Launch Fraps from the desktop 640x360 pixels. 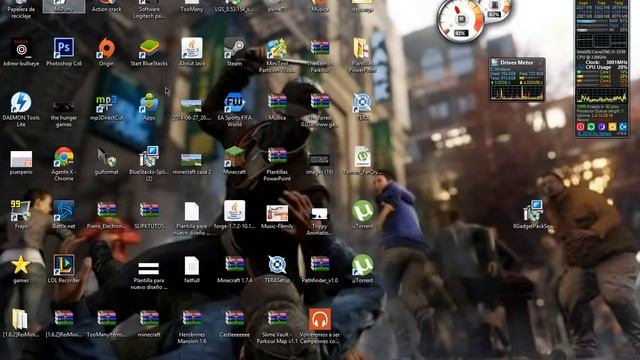[21, 211]
